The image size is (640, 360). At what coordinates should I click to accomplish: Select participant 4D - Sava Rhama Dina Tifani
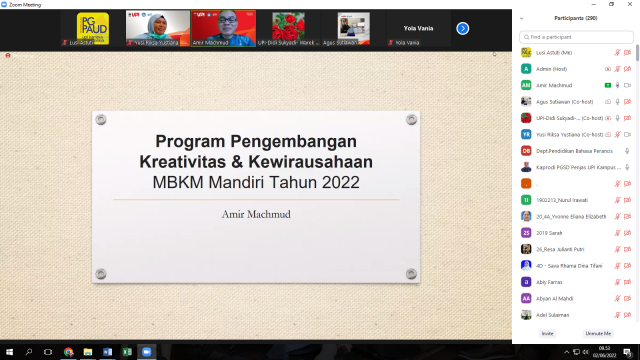pos(576,266)
